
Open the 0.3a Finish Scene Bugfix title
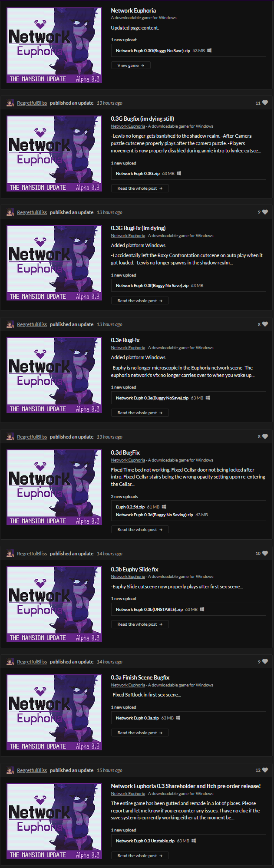click(140, 677)
